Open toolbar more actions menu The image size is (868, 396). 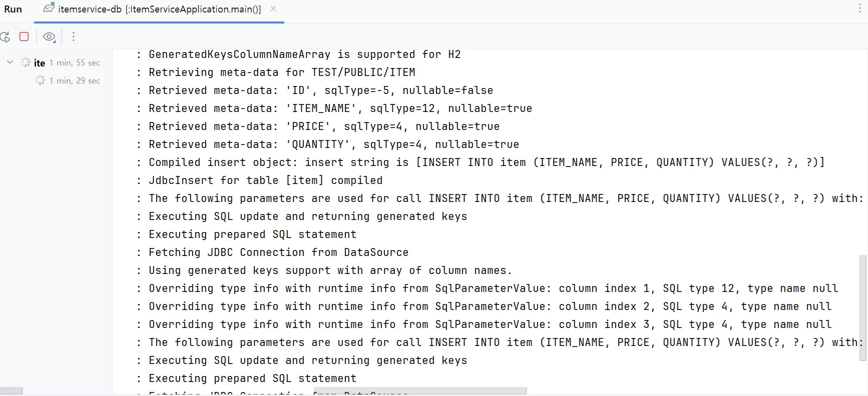[x=74, y=36]
